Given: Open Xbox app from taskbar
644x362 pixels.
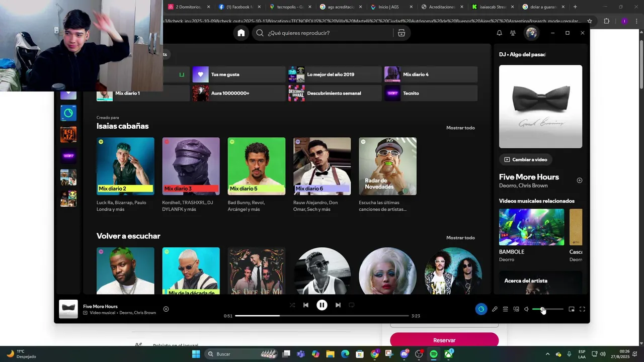Looking at the screenshot, I should click(x=448, y=354).
